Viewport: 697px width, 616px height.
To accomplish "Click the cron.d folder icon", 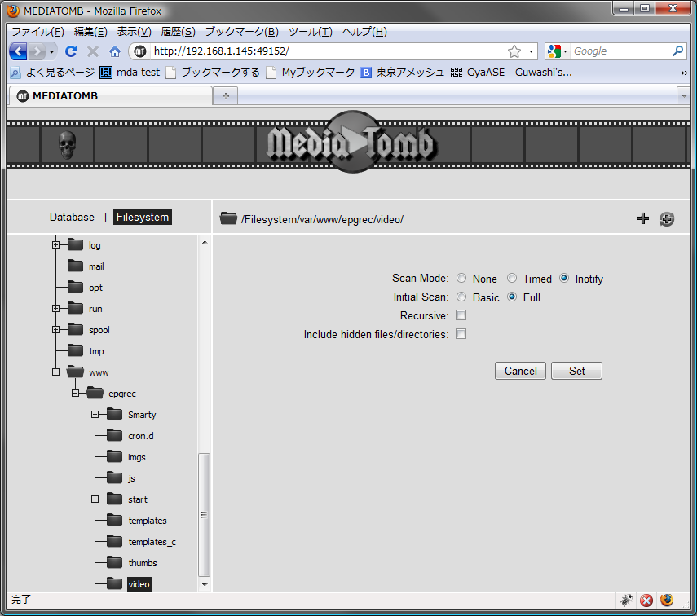I will [x=114, y=436].
